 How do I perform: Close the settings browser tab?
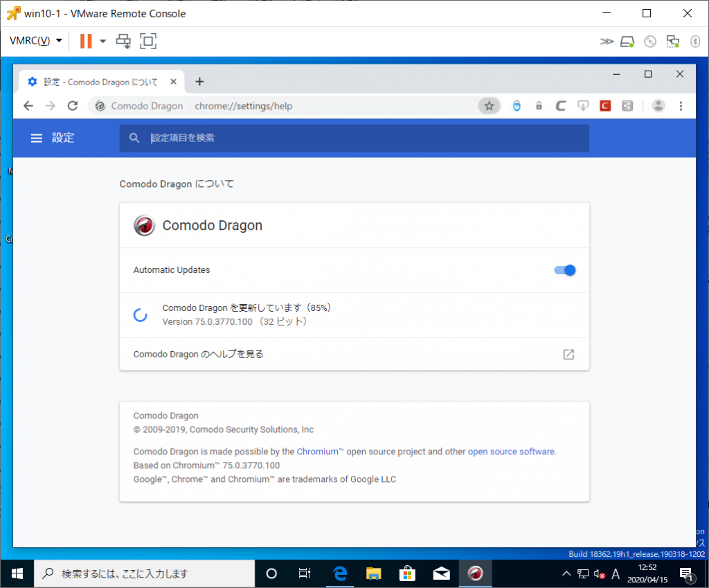(173, 82)
